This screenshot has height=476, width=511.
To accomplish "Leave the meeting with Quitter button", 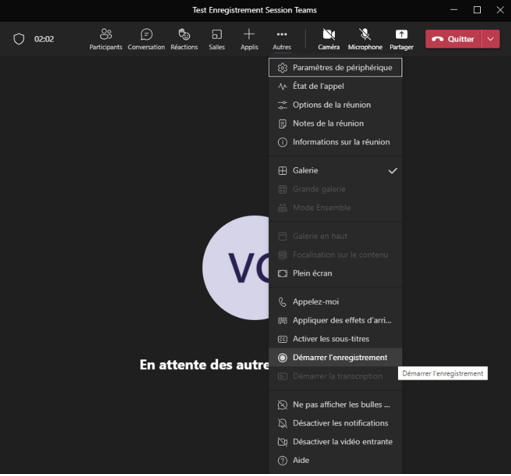I will [453, 39].
